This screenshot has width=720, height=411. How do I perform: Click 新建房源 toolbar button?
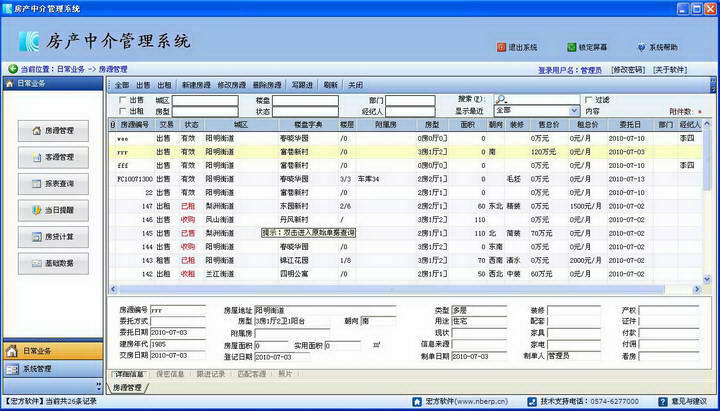click(x=196, y=85)
